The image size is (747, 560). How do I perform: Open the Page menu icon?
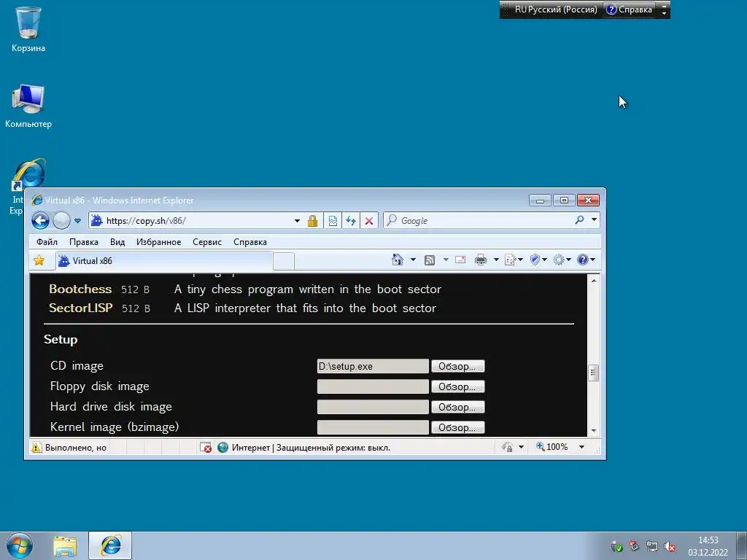point(513,260)
